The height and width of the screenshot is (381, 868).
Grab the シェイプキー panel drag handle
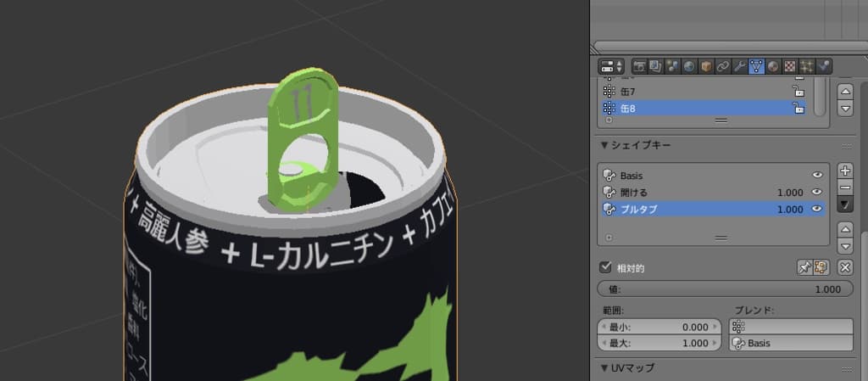847,146
